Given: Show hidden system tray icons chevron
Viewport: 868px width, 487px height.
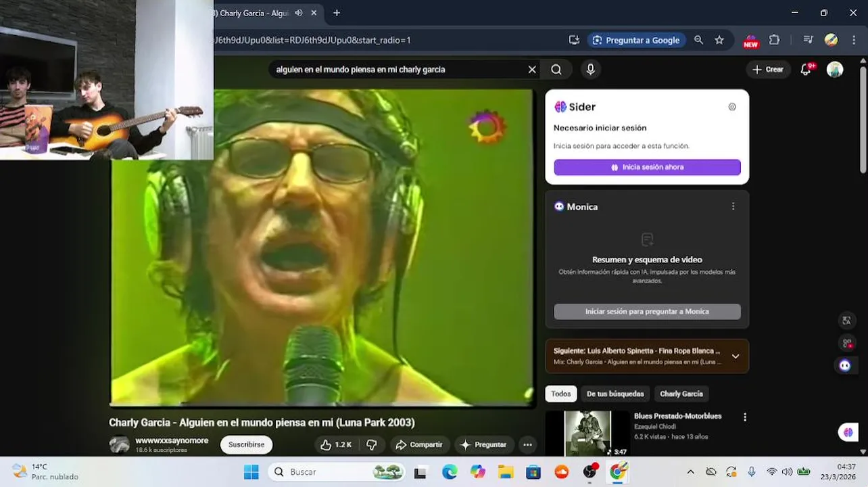Looking at the screenshot, I should [690, 472].
